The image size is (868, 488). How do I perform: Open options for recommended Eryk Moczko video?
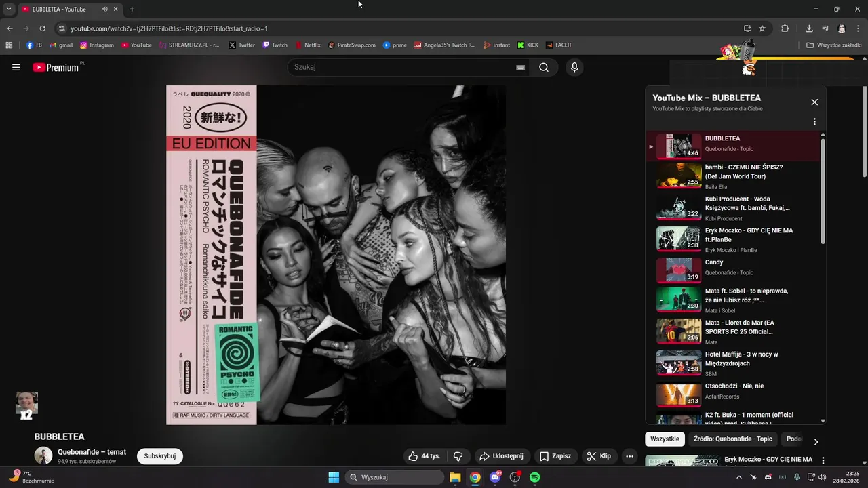pos(823,460)
